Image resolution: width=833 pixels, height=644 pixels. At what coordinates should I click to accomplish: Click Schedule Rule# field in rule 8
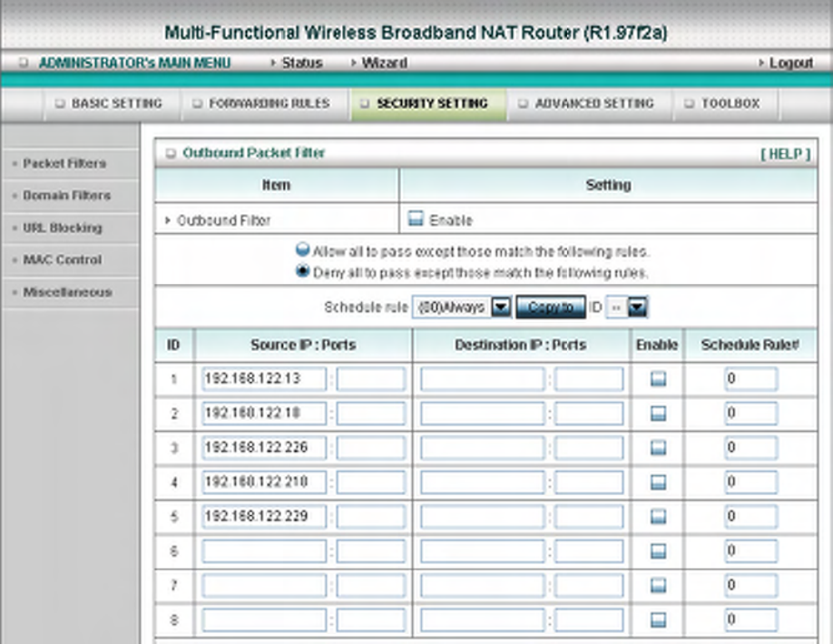pos(751,620)
